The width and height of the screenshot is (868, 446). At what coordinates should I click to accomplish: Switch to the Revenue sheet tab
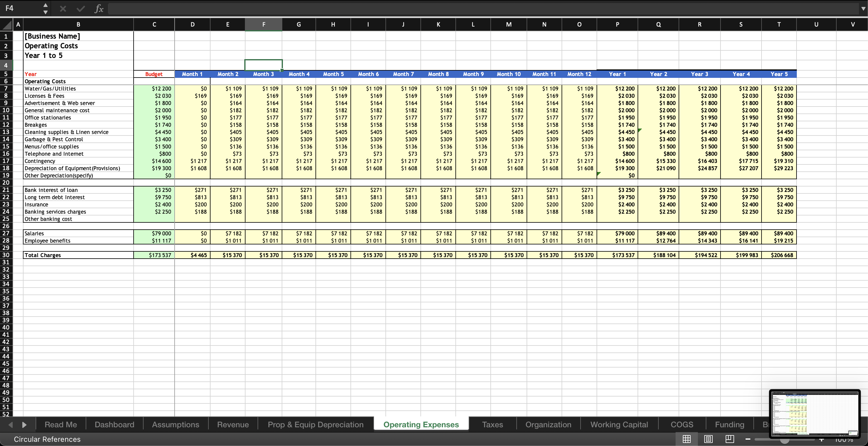[233, 425]
